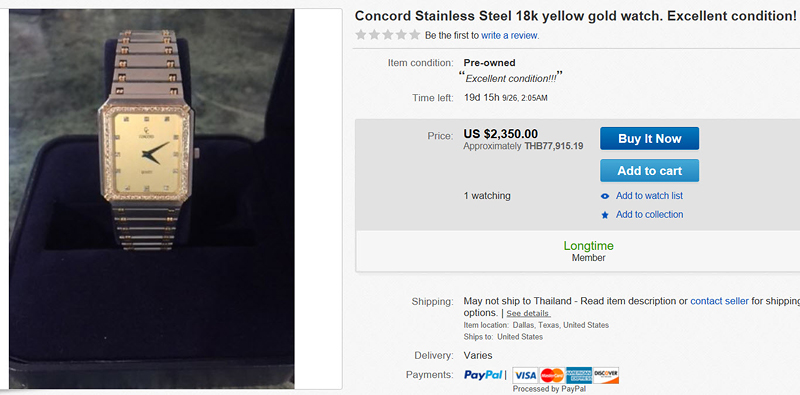
Task: Click Add to watch list link
Action: pyautogui.click(x=649, y=196)
